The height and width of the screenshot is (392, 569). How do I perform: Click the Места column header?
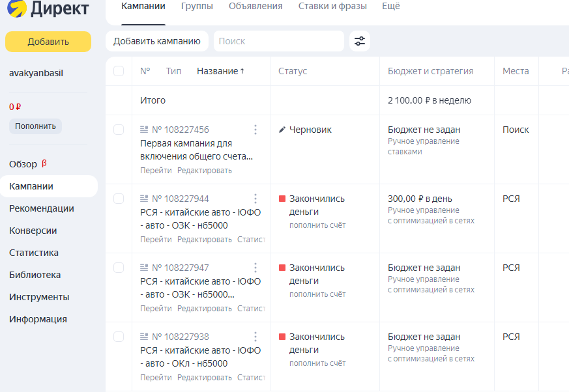516,71
